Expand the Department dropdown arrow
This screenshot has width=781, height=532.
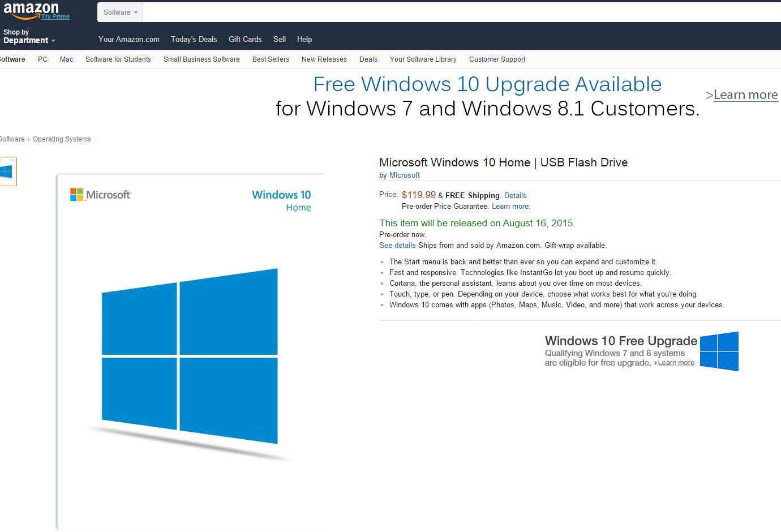[x=53, y=41]
